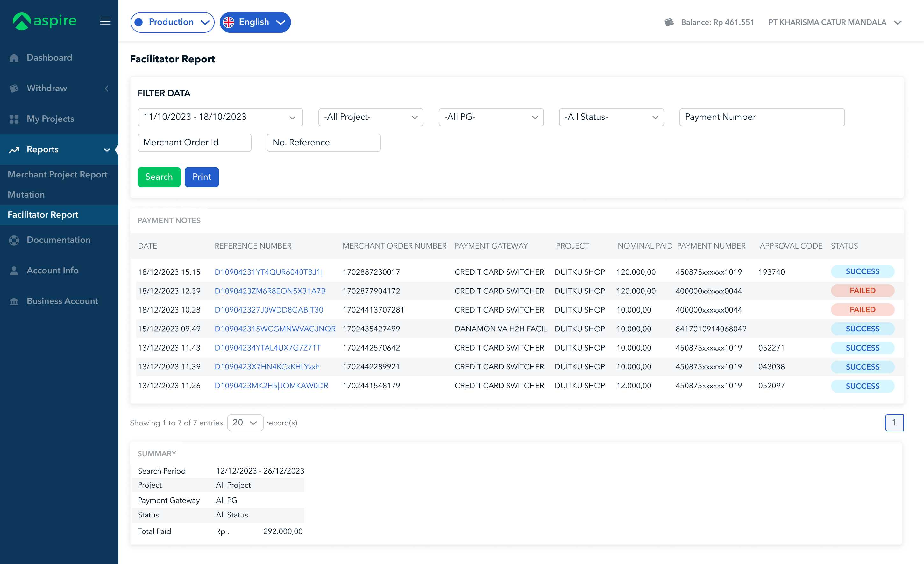Click the reference D10904231YT4QUR6040TBJ1I link
Viewport: 924px width, 564px height.
click(x=269, y=272)
